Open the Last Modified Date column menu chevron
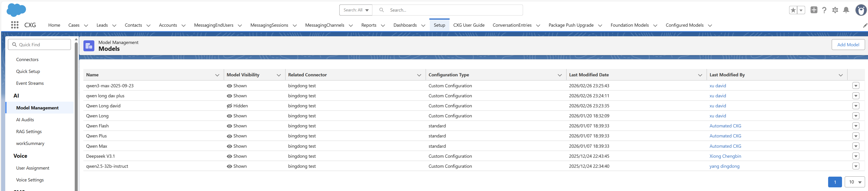 (x=700, y=75)
